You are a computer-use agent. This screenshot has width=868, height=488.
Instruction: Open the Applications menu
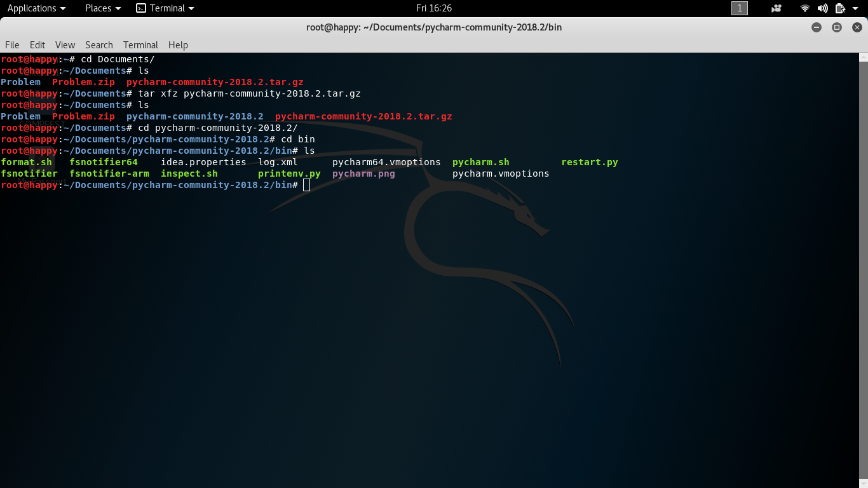(x=36, y=8)
